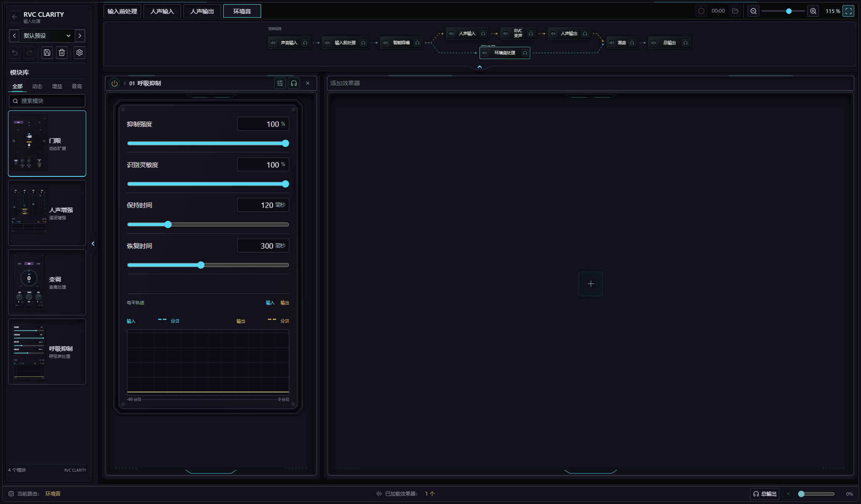Viewport: 861px width, 504px height.
Task: Zoom in with the plus magnifier
Action: click(x=813, y=11)
